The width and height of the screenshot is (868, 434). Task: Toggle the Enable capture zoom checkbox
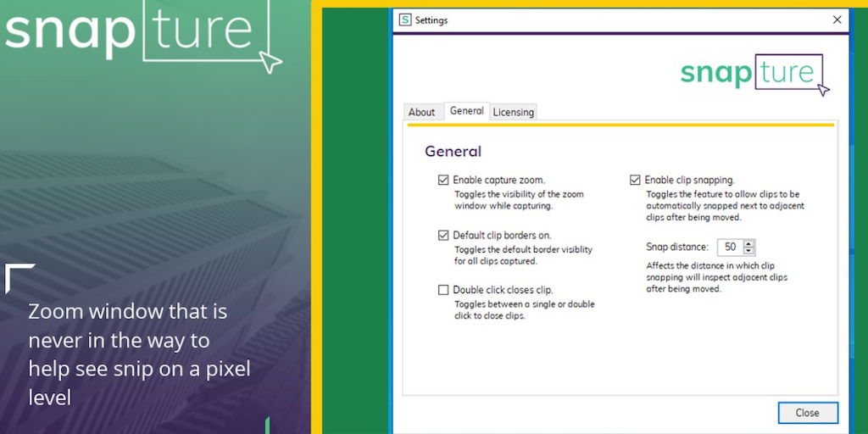coord(442,180)
